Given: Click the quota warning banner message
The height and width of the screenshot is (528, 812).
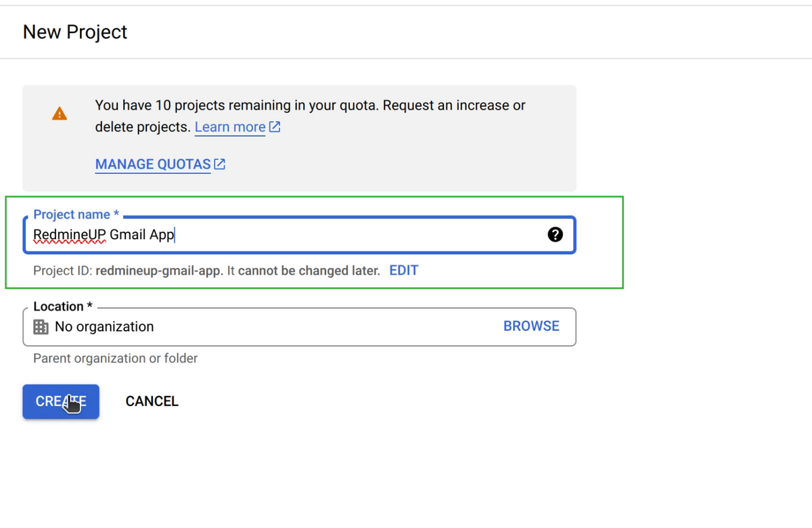Looking at the screenshot, I should tap(310, 116).
